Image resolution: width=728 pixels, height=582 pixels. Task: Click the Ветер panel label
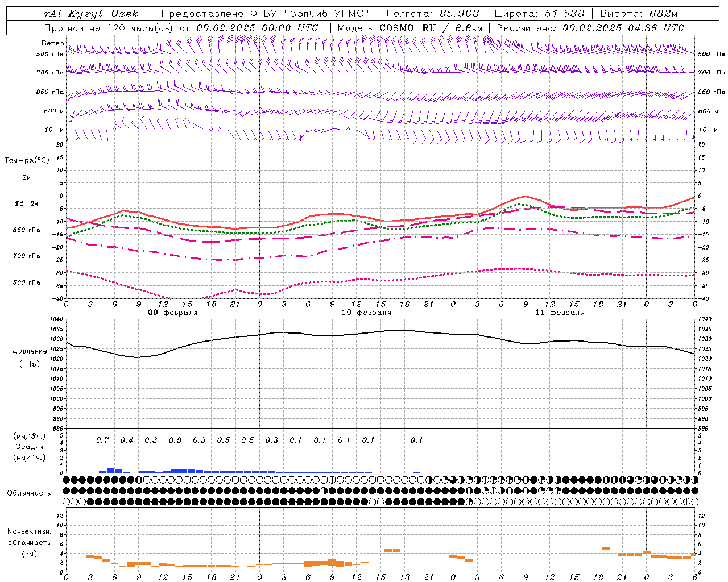pyautogui.click(x=52, y=43)
